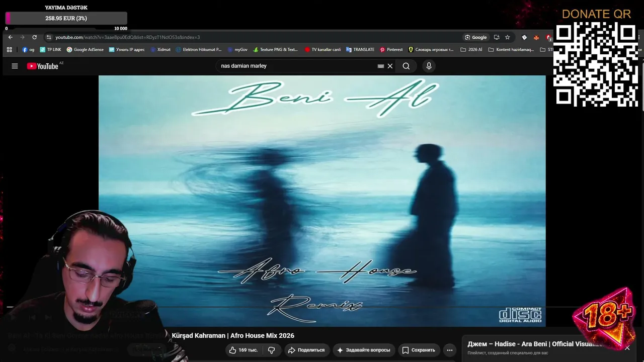Open the YouTube guide hamburger menu

coord(15,66)
